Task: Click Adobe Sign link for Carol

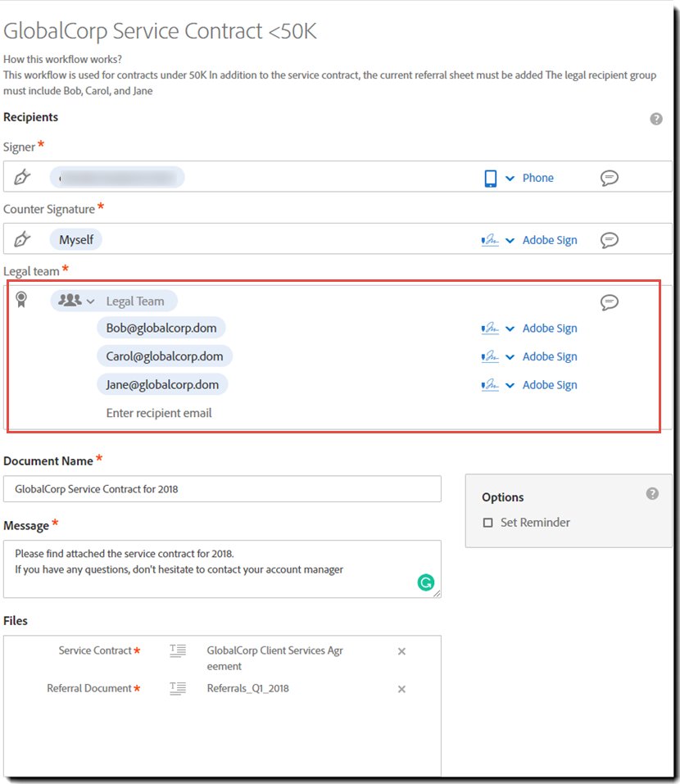Action: (550, 357)
